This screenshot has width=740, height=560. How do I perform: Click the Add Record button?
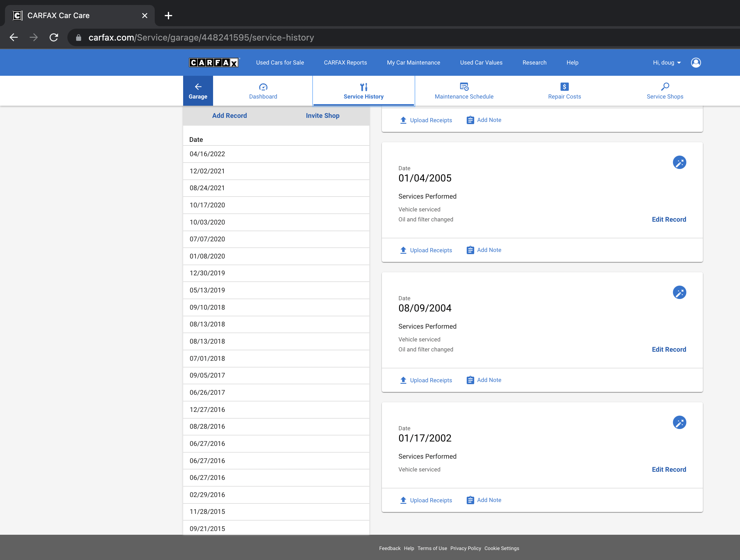(230, 116)
